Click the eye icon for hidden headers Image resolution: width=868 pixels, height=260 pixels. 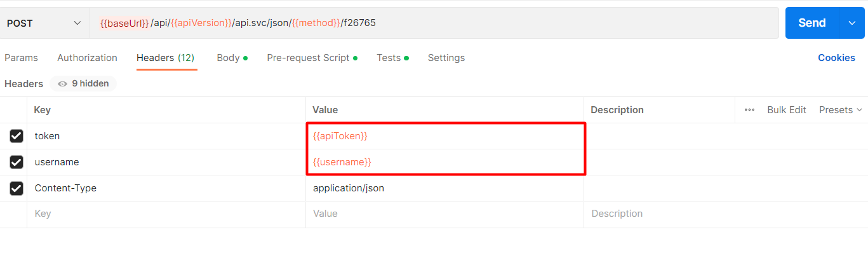pos(62,83)
